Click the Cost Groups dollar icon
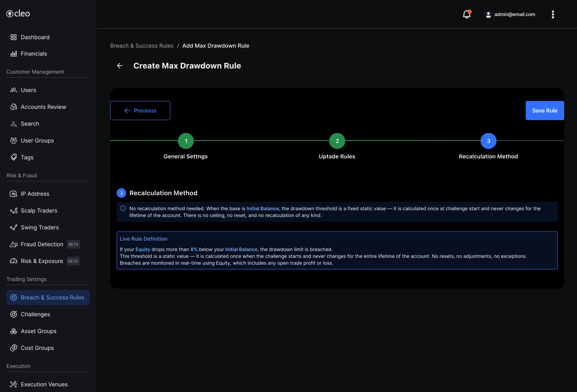The width and height of the screenshot is (577, 392). (x=14, y=348)
